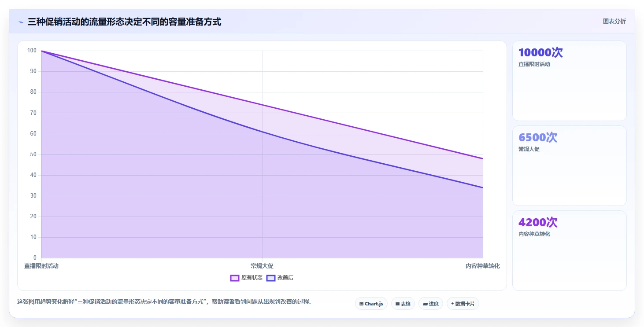
Task: Click the 进度 tag icon
Action: coord(425,304)
